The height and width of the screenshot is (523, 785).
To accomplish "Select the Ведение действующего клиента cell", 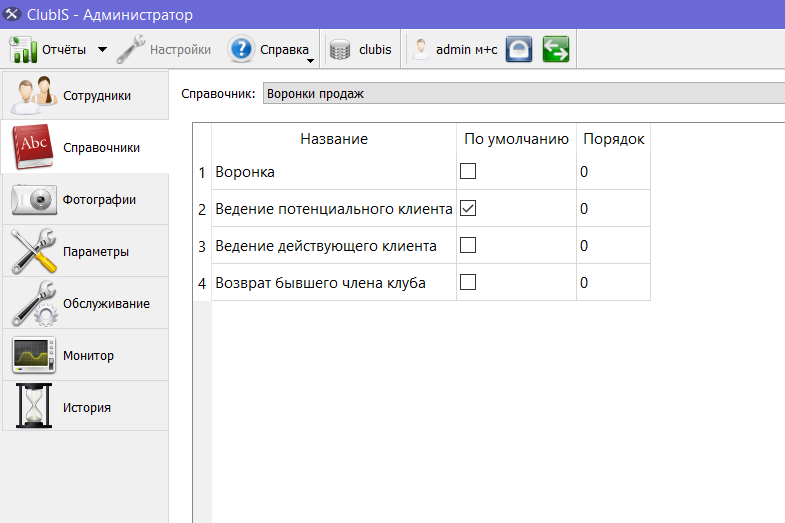I will tap(334, 246).
